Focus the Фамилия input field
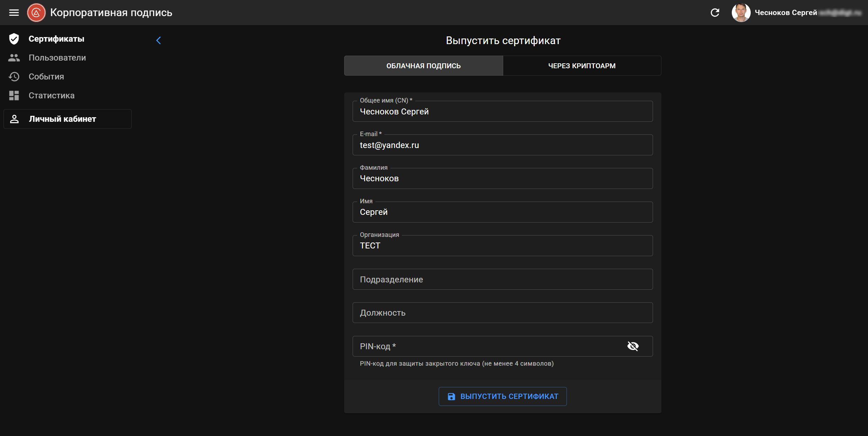This screenshot has width=868, height=436. tap(502, 178)
